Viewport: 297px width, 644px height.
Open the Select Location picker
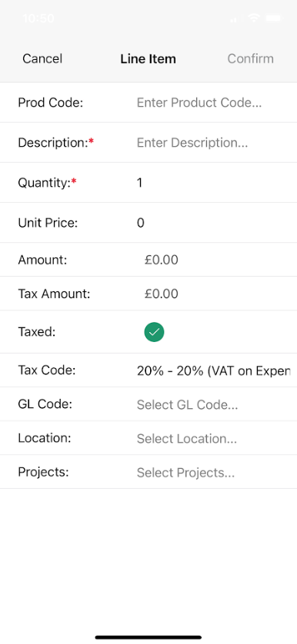(x=187, y=439)
